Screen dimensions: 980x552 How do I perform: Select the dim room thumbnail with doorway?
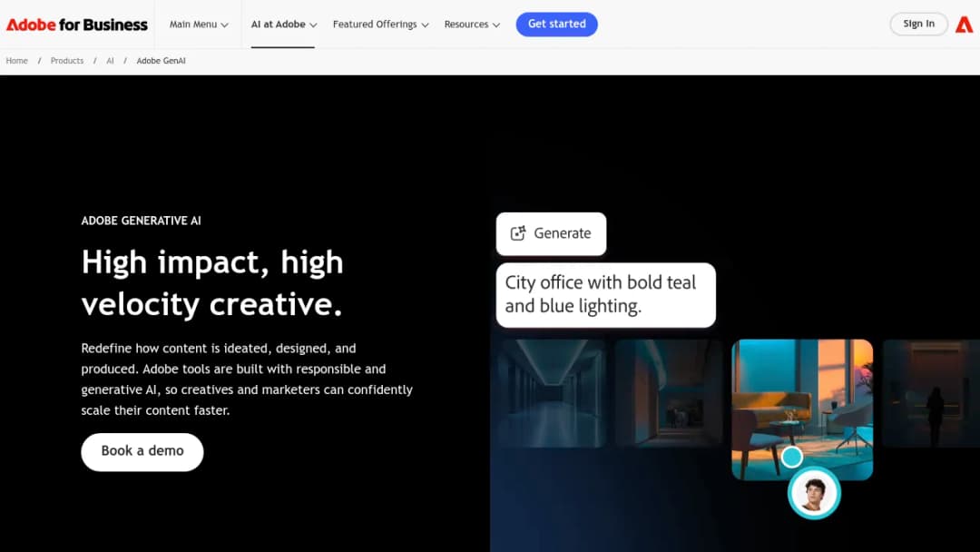coord(668,393)
